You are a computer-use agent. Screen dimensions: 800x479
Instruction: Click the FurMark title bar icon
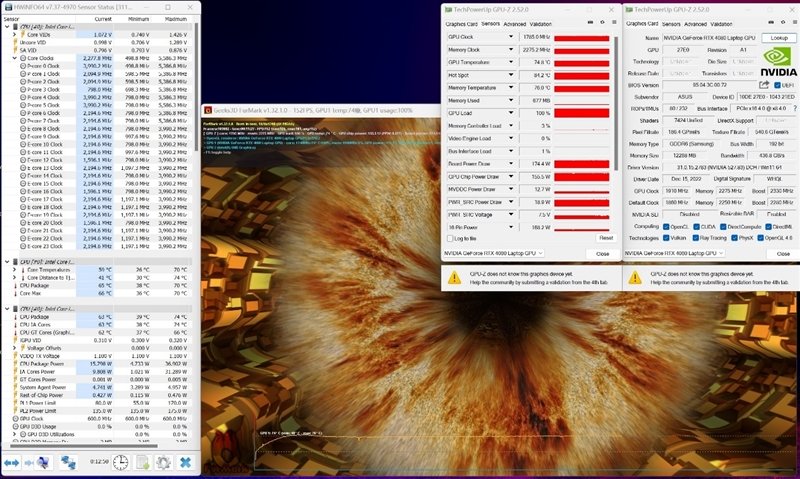coord(208,110)
